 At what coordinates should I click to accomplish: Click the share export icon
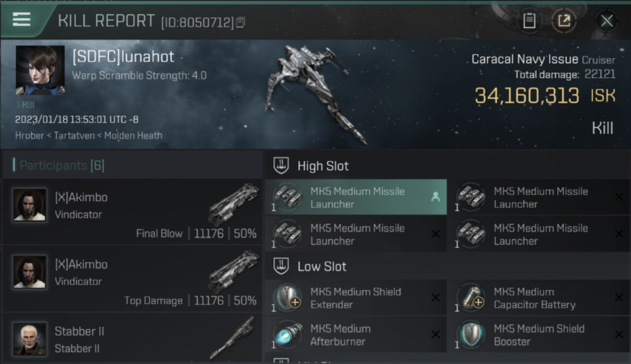(x=564, y=21)
